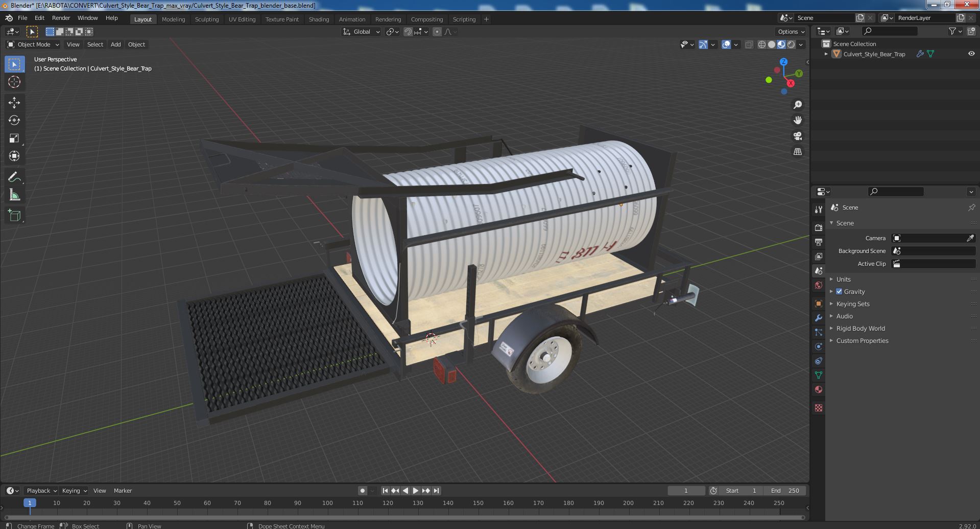This screenshot has width=980, height=529.
Task: Open the Modifier properties tab
Action: pos(819,318)
